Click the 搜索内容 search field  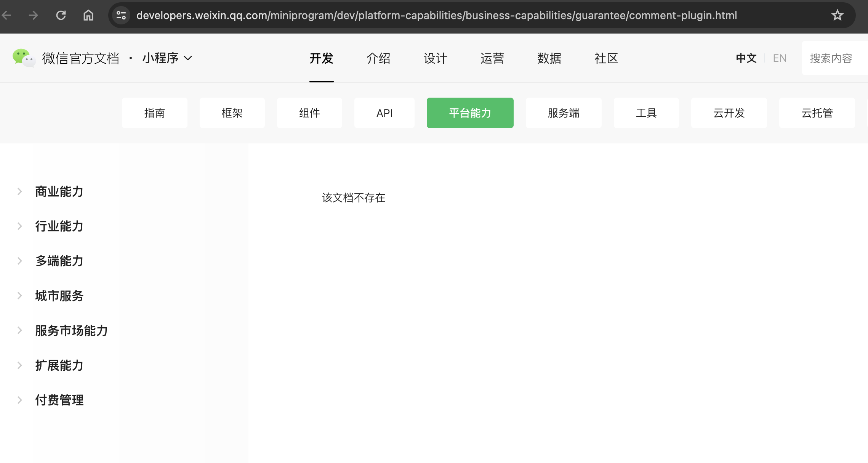pyautogui.click(x=833, y=58)
